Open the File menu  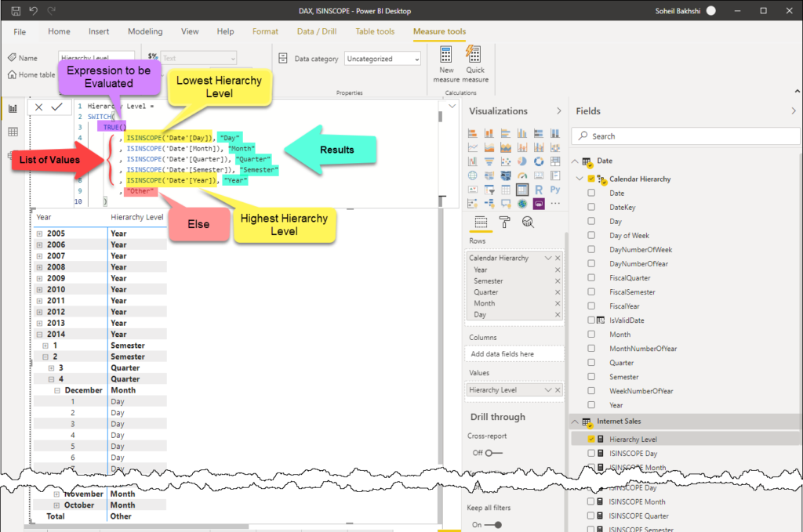(x=20, y=31)
